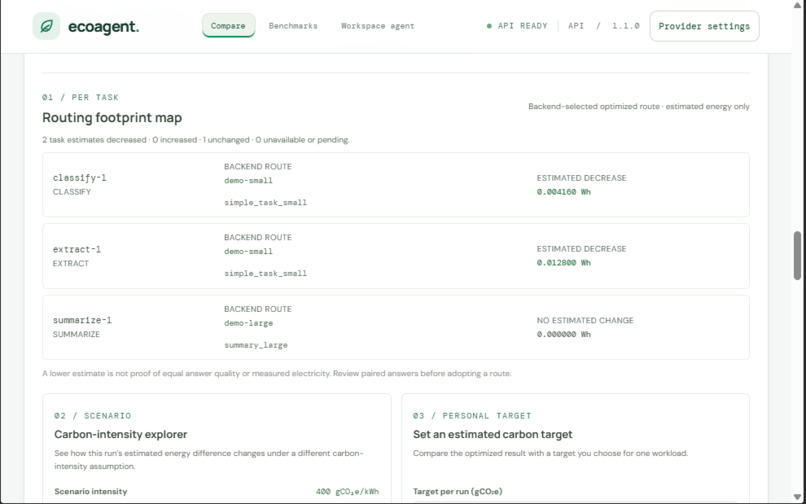Click the Target per run (gCO₂e) label

(457, 492)
